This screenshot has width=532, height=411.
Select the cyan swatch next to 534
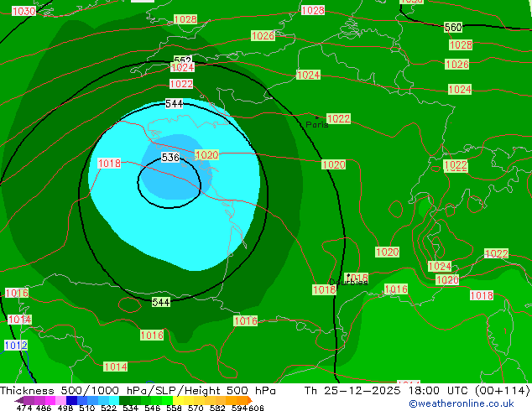(114, 400)
